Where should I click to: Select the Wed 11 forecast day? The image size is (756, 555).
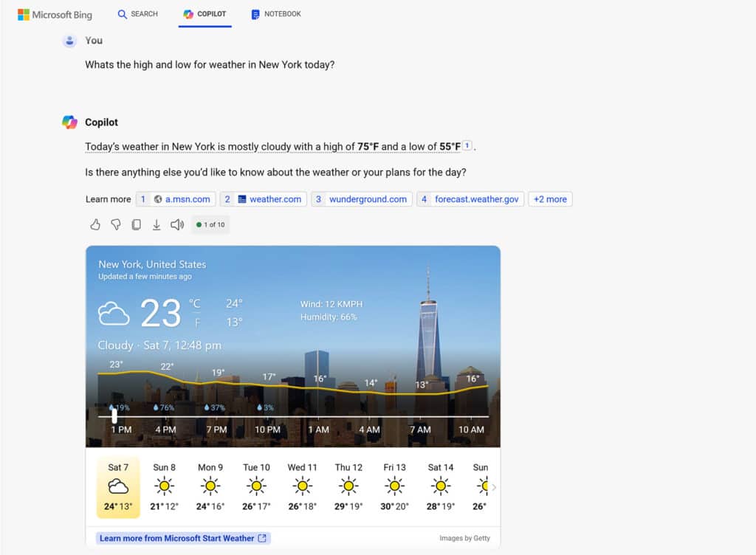click(x=302, y=487)
